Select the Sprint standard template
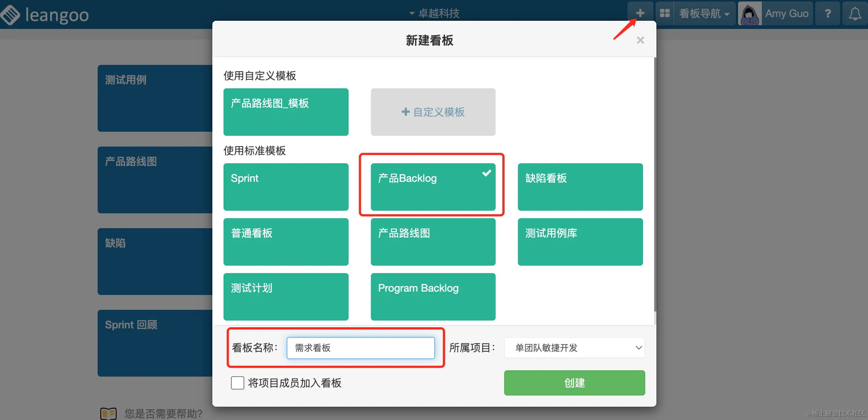The height and width of the screenshot is (420, 868). 286,187
